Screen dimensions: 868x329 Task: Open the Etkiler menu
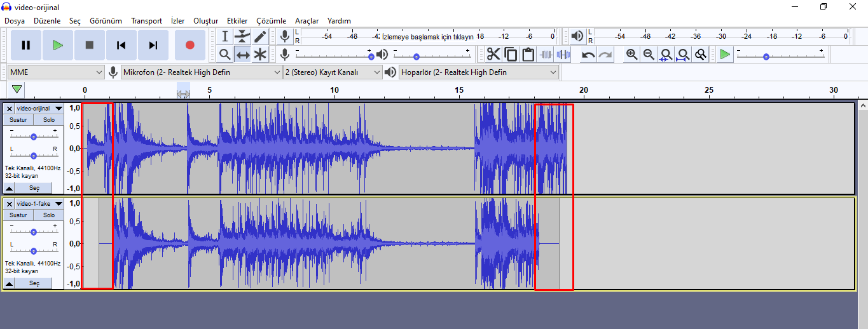pyautogui.click(x=237, y=21)
